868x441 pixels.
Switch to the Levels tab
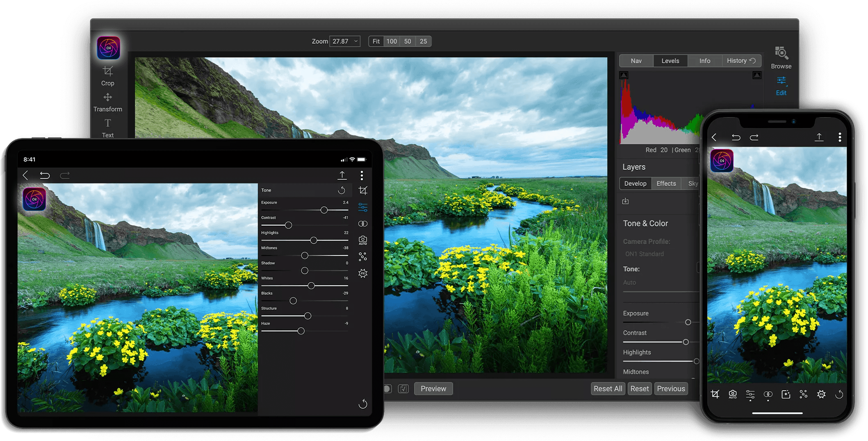670,60
